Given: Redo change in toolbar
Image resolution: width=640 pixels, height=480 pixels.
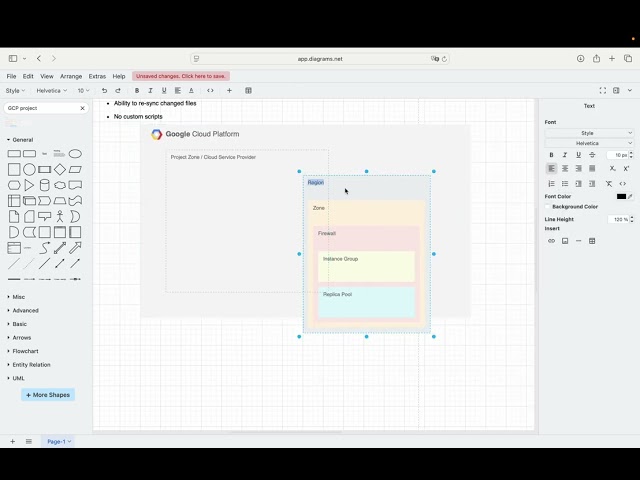Looking at the screenshot, I should [118, 91].
